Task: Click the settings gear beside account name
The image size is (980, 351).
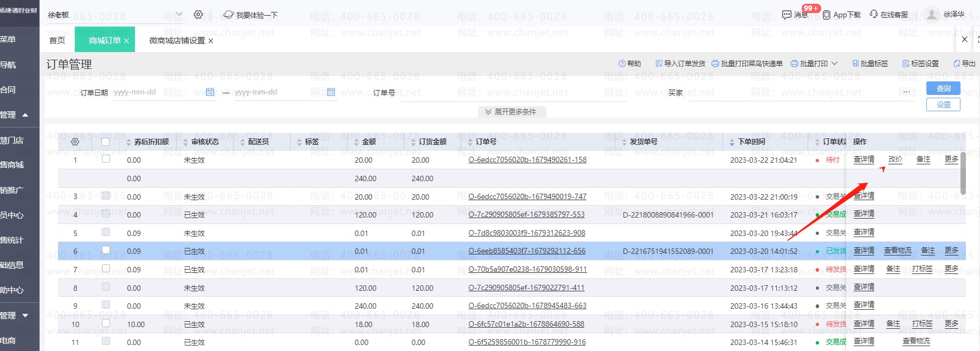Action: (x=198, y=15)
